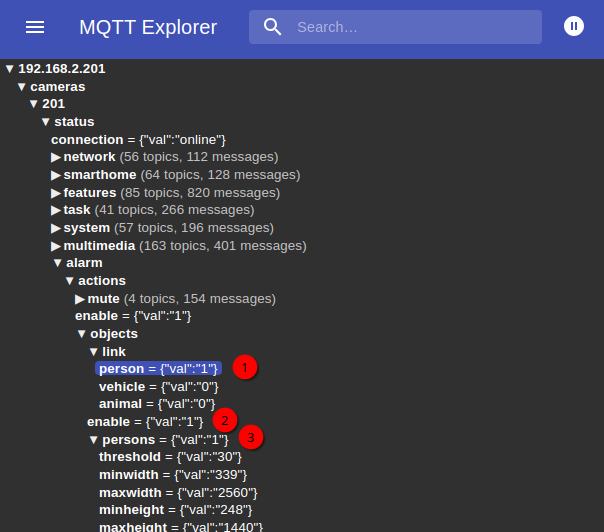The height and width of the screenshot is (532, 604).
Task: Select the smarthome tree label
Action: pos(100,175)
